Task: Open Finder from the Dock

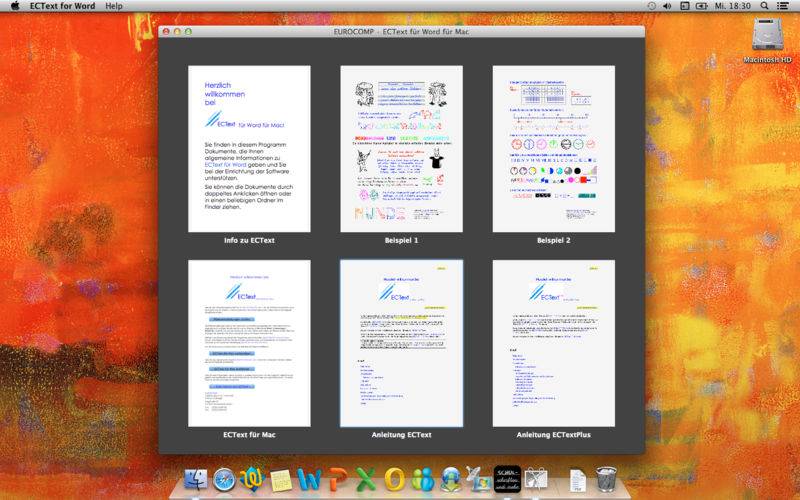Action: point(196,480)
